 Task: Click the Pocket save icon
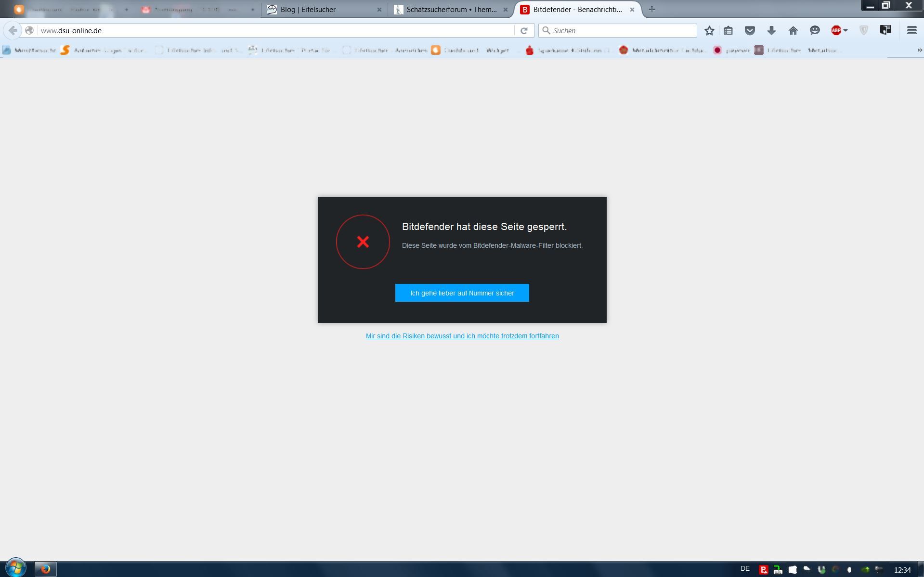(x=750, y=31)
